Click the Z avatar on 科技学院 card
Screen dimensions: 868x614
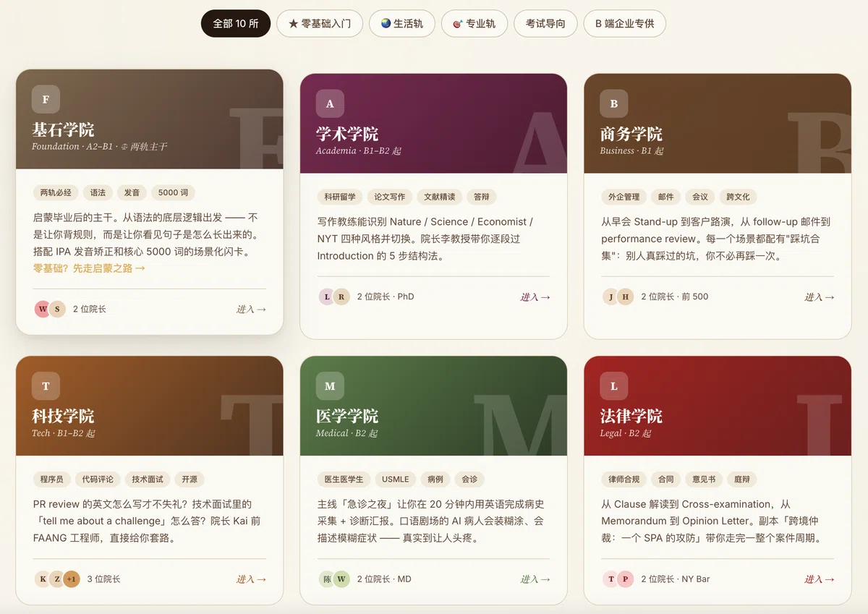(57, 579)
